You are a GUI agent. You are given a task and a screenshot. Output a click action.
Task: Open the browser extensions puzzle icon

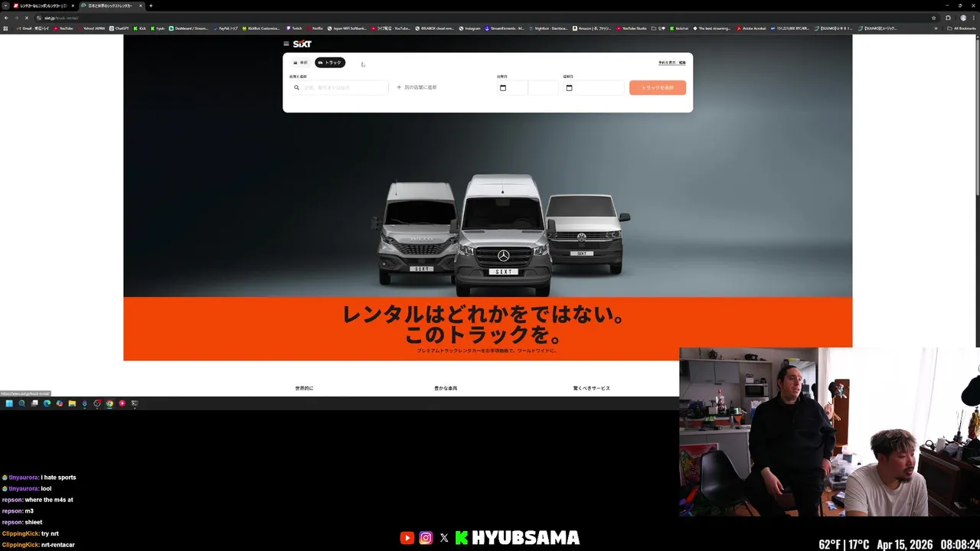[948, 18]
